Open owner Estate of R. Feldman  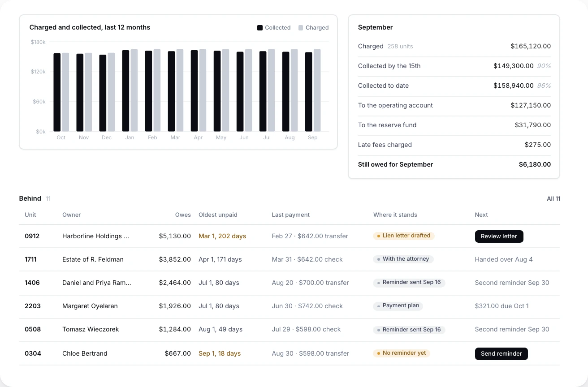(x=93, y=259)
